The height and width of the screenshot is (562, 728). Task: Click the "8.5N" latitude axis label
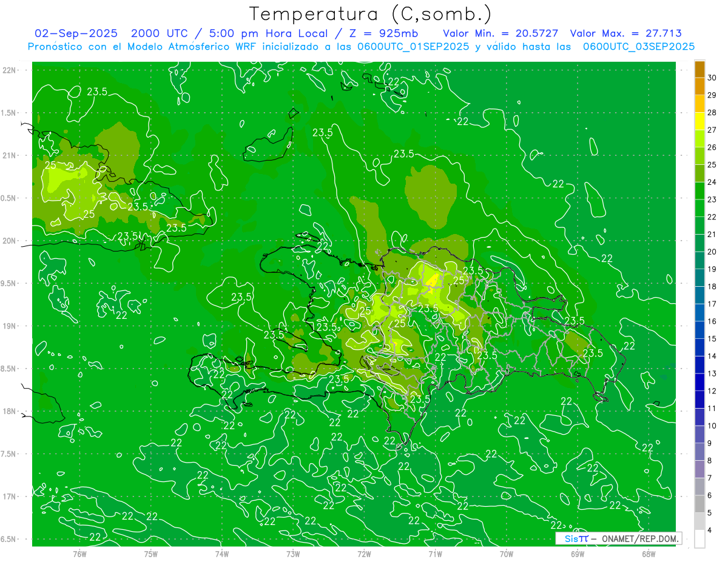coord(8,369)
